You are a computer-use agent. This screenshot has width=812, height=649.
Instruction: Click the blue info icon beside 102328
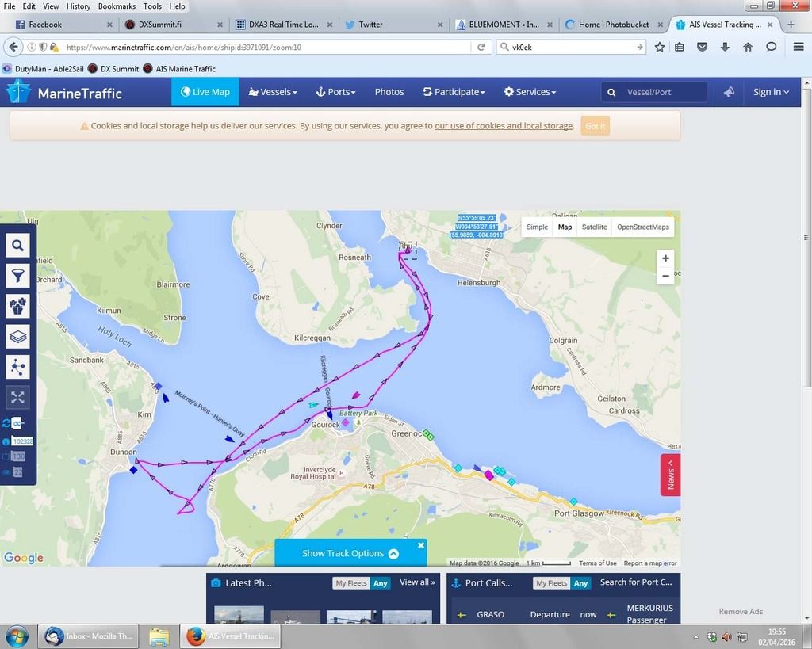[6, 441]
